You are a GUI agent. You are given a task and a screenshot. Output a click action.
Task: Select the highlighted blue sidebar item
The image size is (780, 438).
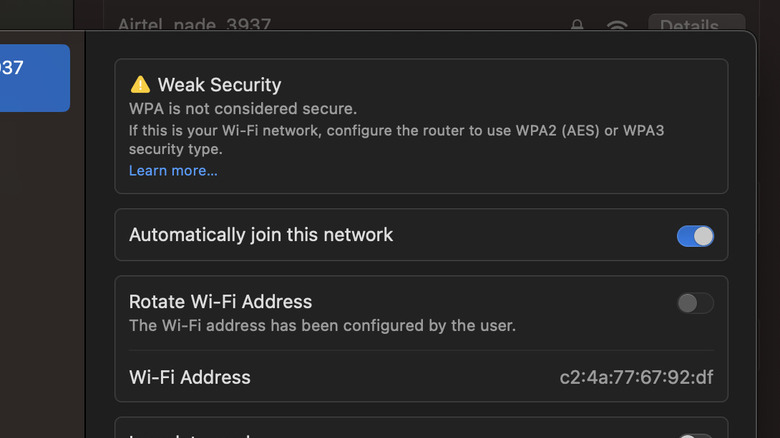click(34, 77)
